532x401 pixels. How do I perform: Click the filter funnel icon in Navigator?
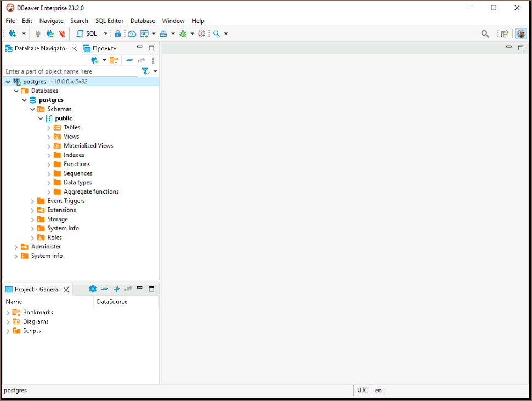click(x=145, y=71)
